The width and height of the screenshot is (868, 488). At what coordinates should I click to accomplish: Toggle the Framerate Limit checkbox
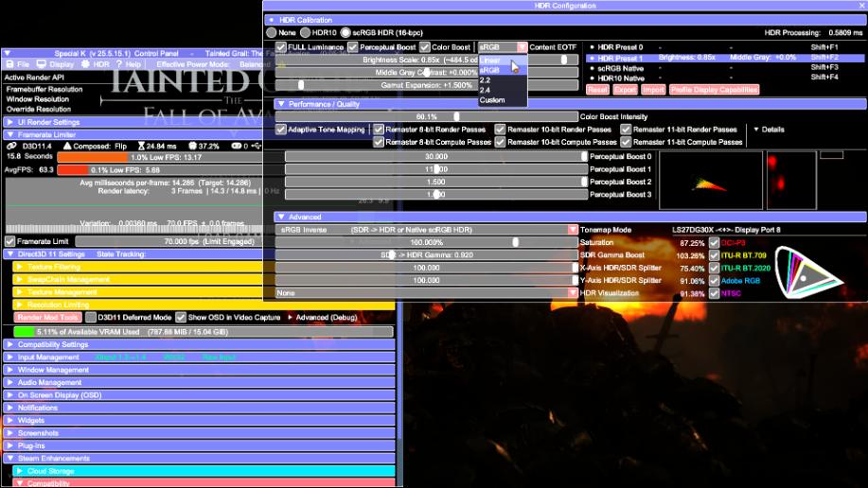10,241
